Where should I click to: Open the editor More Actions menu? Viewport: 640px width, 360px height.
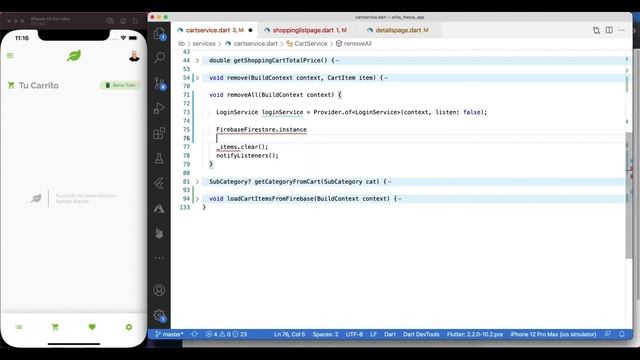tap(622, 30)
